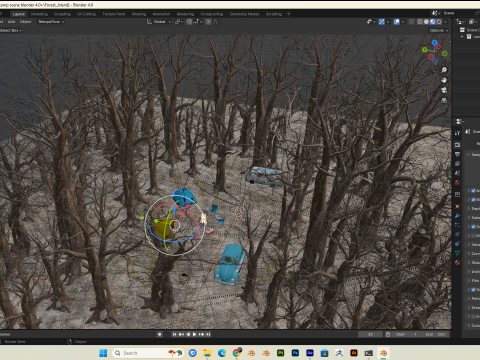Select wireframe viewport shading

pyautogui.click(x=420, y=22)
